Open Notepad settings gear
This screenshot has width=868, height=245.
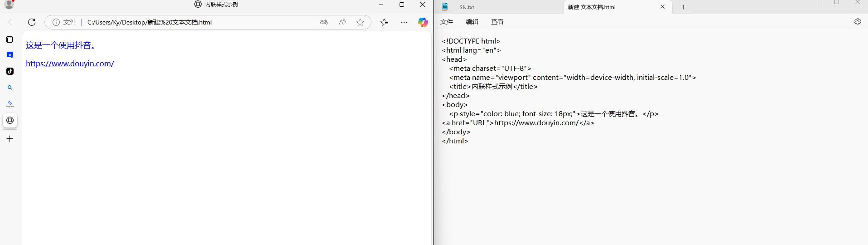858,21
